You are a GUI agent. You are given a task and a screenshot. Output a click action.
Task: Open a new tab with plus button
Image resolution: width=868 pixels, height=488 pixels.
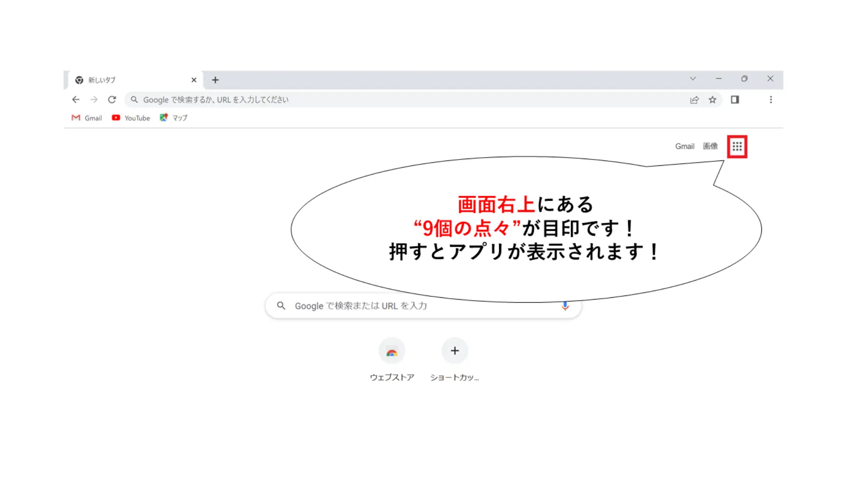click(215, 80)
